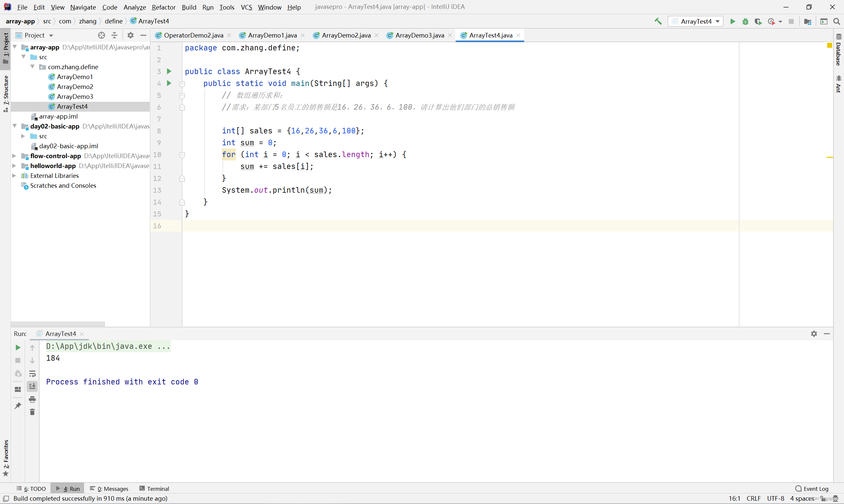Click UTF-8 encoding in status bar
Image resolution: width=844 pixels, height=504 pixels.
(x=775, y=499)
